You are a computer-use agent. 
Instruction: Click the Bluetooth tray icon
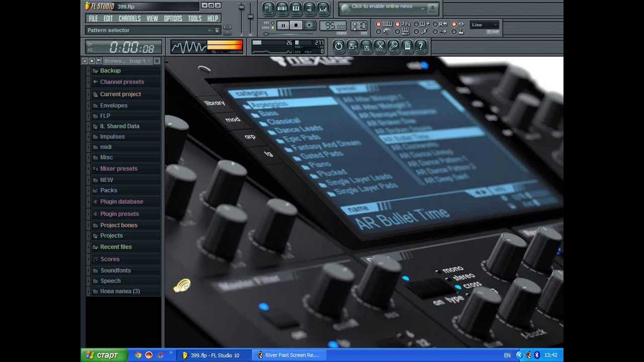(537, 355)
